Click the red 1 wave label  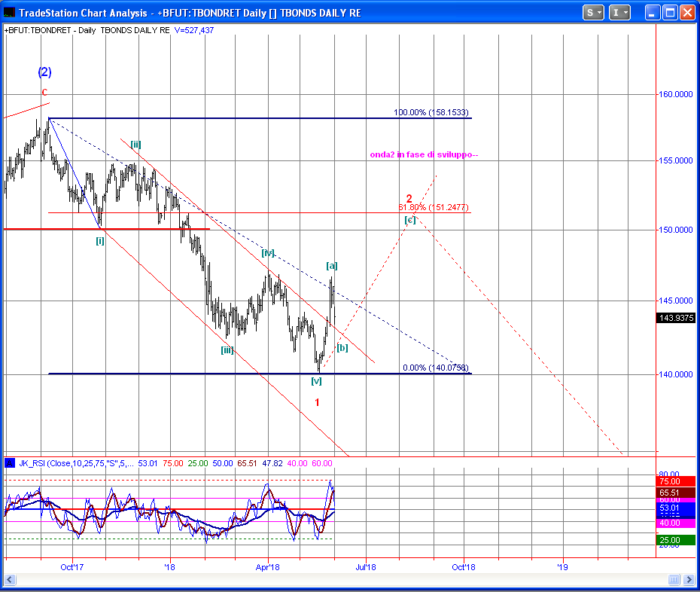click(318, 402)
